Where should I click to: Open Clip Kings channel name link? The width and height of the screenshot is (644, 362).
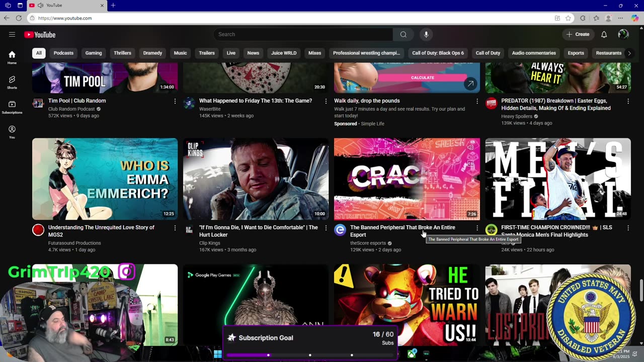(210, 243)
